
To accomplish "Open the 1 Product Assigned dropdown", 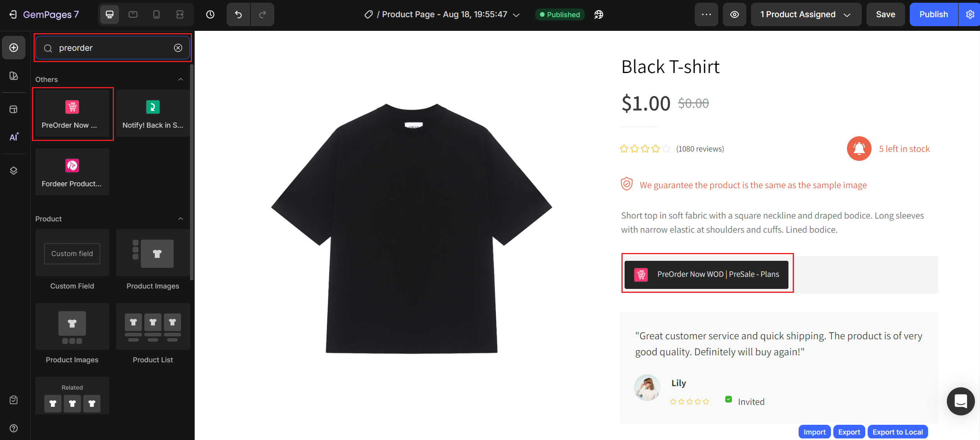I will (x=806, y=14).
